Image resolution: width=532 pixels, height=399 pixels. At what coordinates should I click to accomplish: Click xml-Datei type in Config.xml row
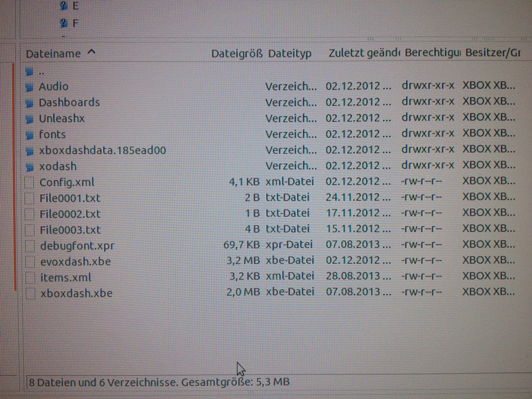coord(290,182)
